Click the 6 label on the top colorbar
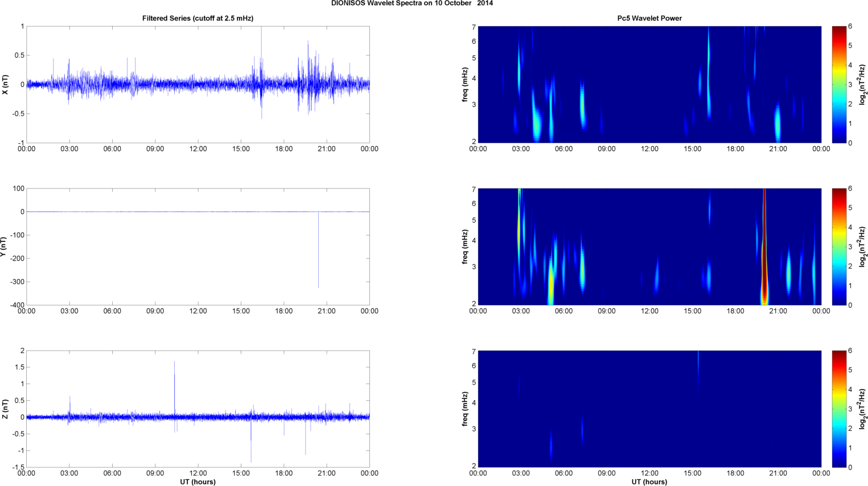This screenshot has width=868, height=486. (850, 26)
